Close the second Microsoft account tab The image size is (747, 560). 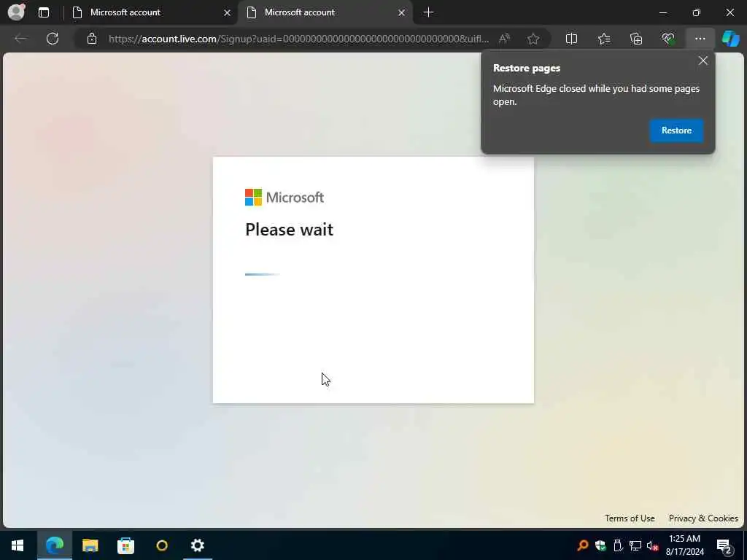[x=402, y=13]
